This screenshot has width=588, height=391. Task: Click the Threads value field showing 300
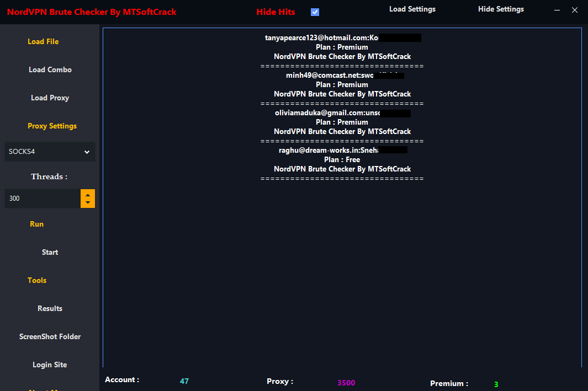point(43,199)
